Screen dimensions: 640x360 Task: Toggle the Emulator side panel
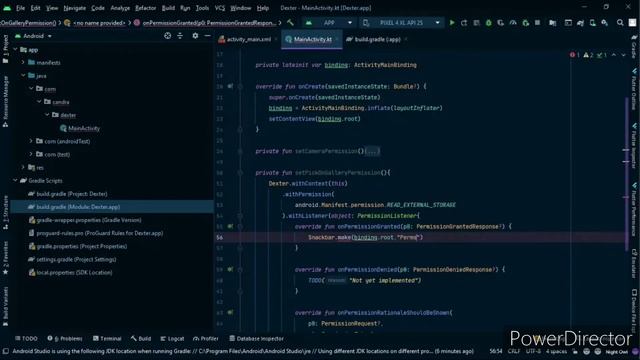coord(634,263)
